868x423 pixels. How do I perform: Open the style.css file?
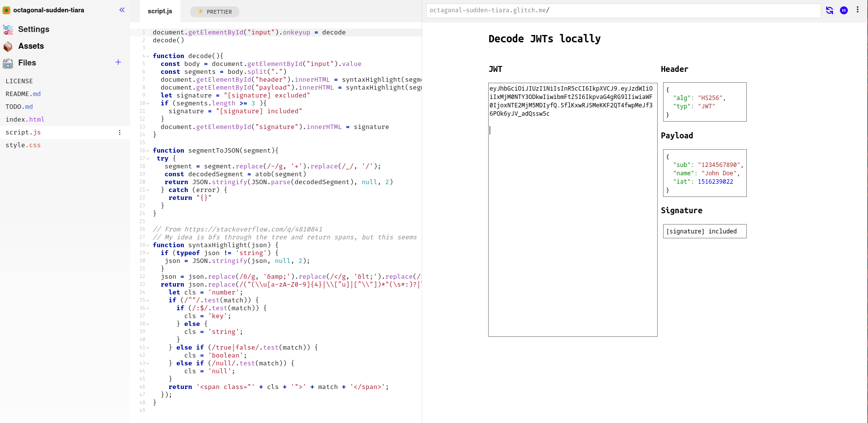coord(23,145)
